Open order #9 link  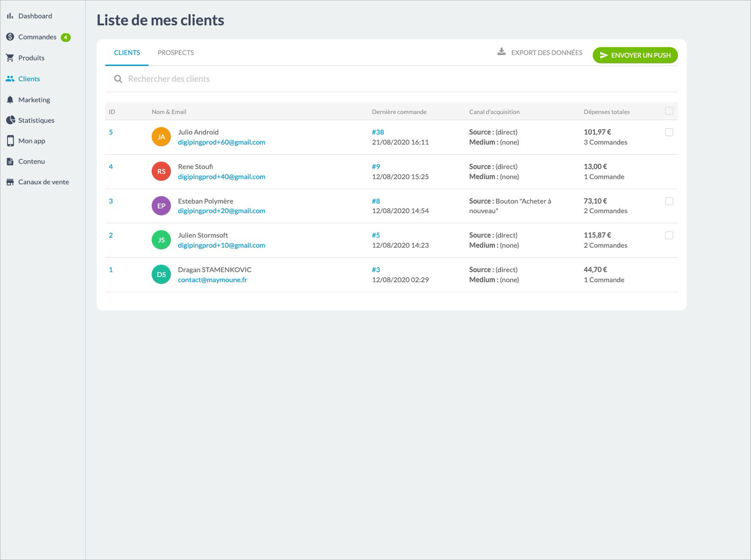coord(376,167)
